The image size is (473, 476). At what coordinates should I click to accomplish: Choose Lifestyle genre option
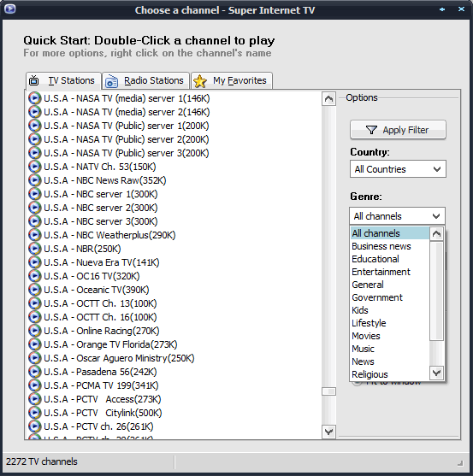(390, 323)
